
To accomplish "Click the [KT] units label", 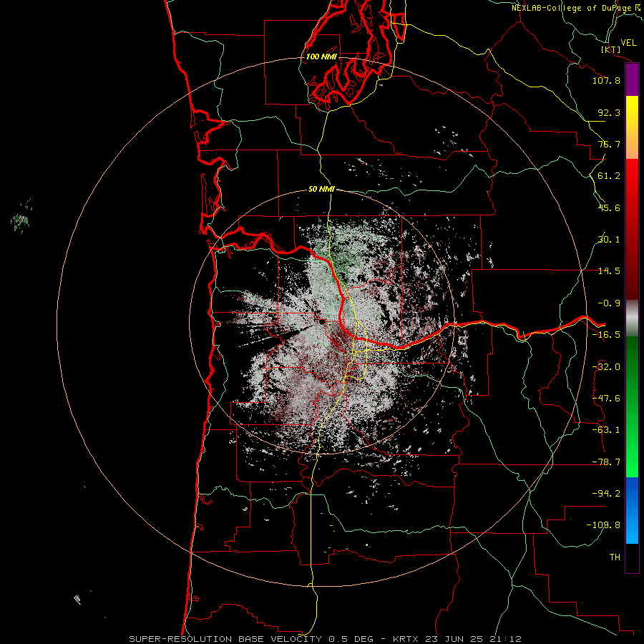I will 610,49.
